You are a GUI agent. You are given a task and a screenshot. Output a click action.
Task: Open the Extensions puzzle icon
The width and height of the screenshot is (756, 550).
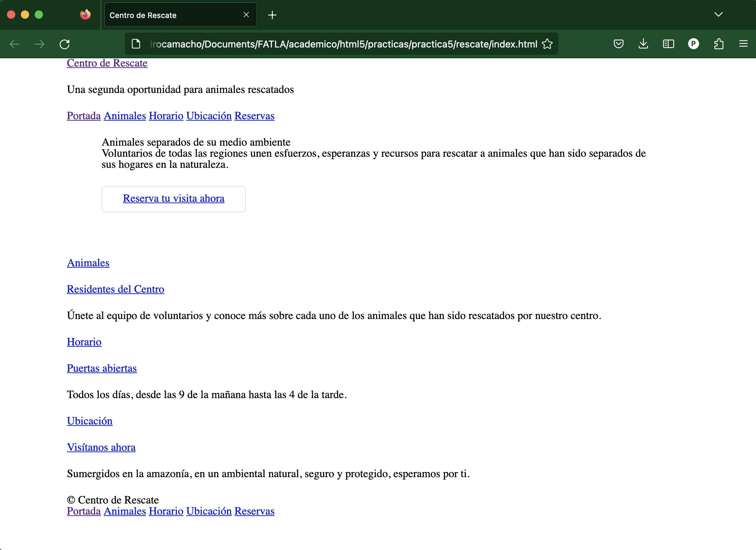click(x=719, y=44)
